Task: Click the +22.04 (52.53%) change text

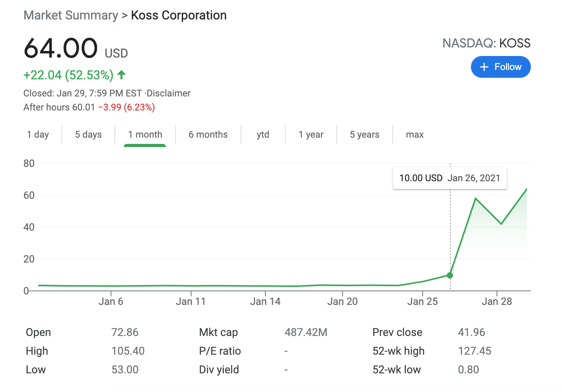Action: (68, 75)
